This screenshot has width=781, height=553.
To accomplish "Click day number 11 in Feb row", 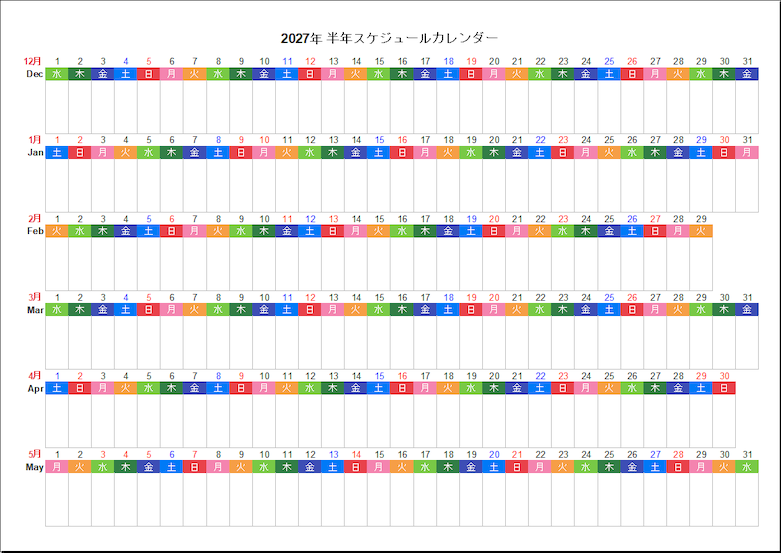I will pyautogui.click(x=287, y=219).
